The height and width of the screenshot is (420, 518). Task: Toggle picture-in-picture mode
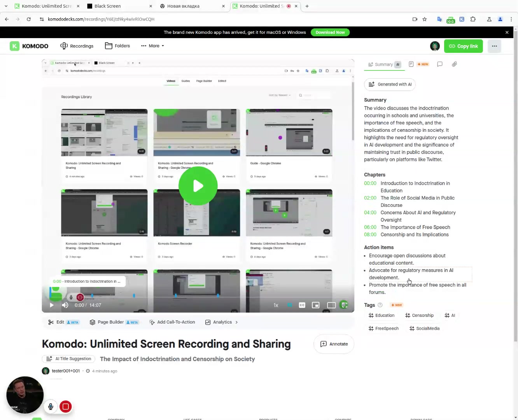316,305
